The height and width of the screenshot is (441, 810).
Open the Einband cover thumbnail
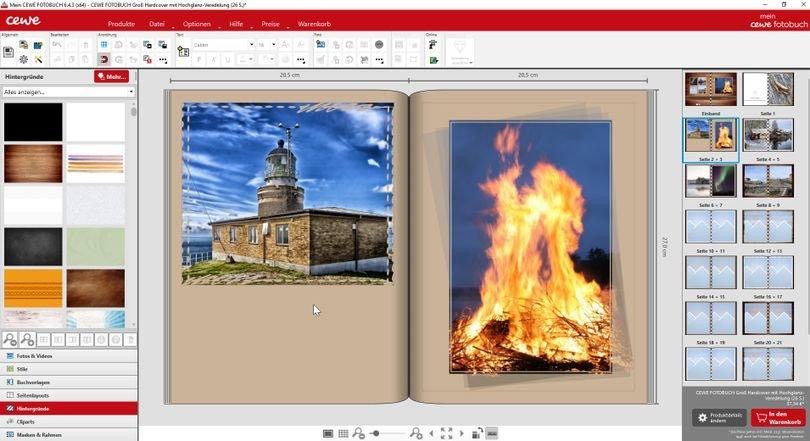coord(711,89)
